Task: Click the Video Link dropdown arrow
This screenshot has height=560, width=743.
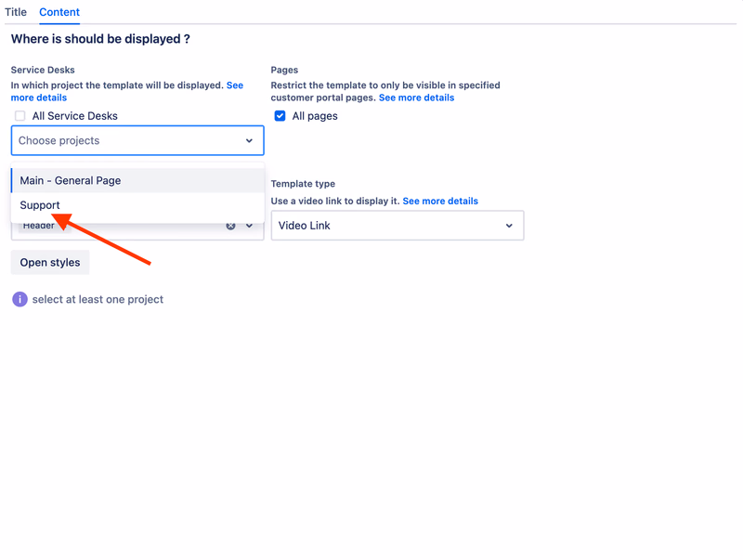Action: pos(509,226)
